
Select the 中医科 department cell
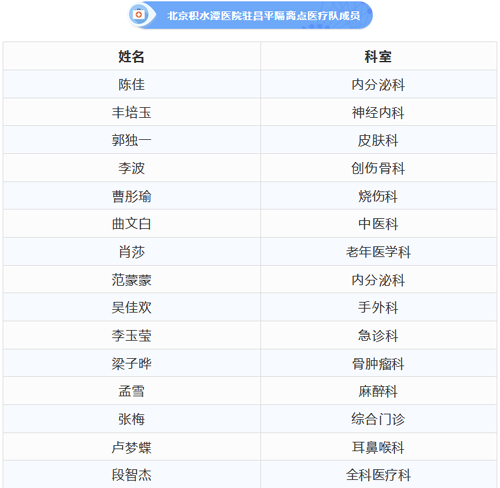click(x=379, y=224)
